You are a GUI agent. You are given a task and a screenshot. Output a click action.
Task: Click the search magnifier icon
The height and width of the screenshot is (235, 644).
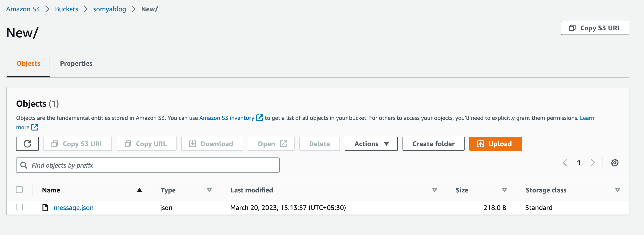point(24,165)
